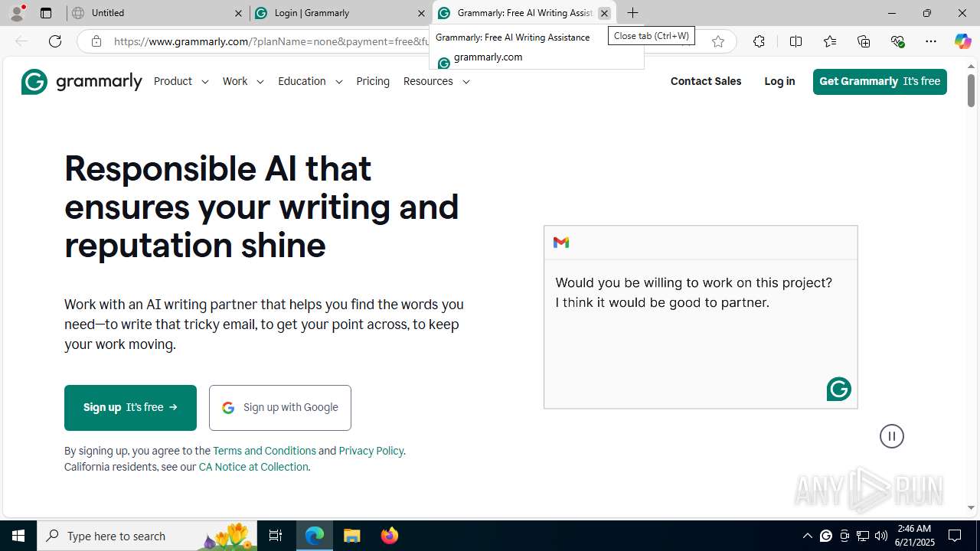Open File Explorer from taskbar
Screen dimensions: 980x551
(x=352, y=536)
